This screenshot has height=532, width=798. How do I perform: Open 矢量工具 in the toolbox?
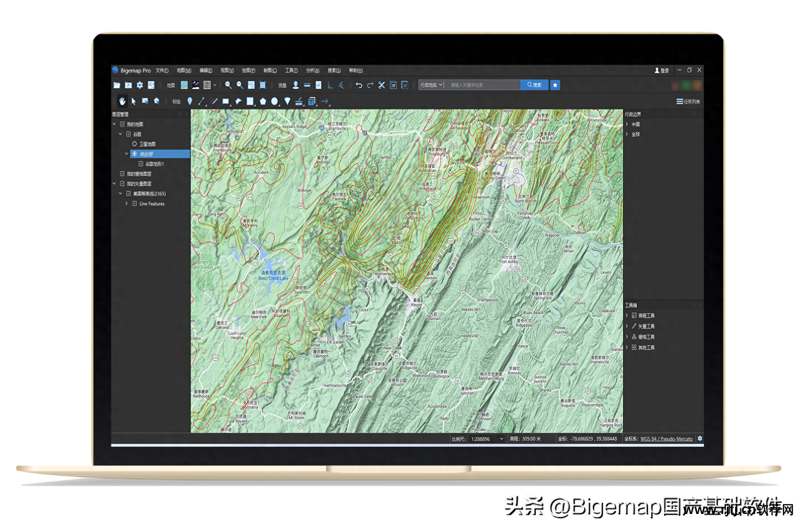coord(646,326)
